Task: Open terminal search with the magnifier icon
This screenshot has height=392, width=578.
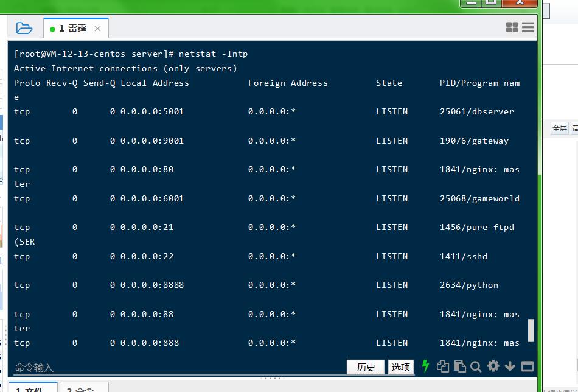Action: 476,366
